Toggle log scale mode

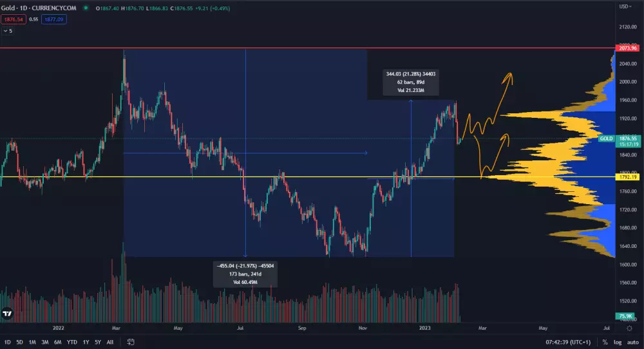coord(616,342)
